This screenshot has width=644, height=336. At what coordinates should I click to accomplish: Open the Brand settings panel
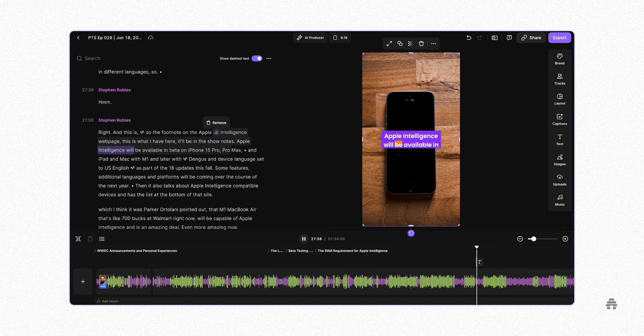coord(559,59)
